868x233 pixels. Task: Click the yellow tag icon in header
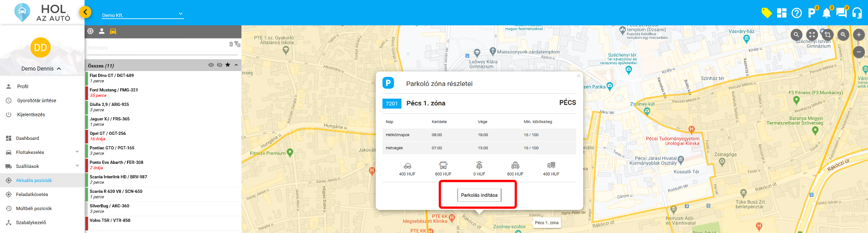766,13
